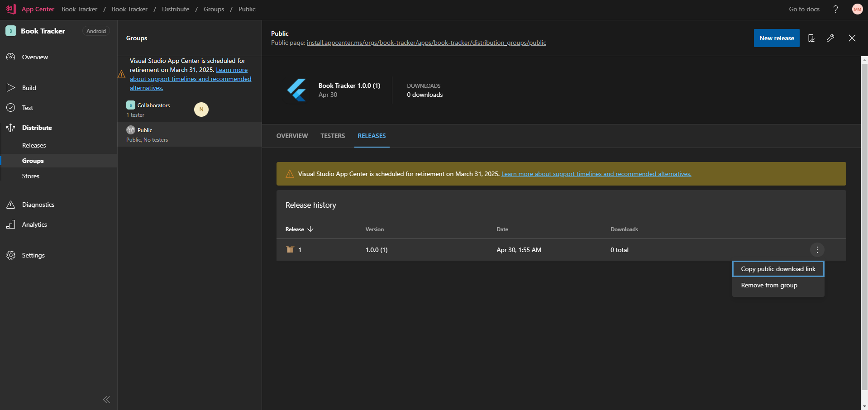Select Remove from group menu item
Viewport: 868px width, 410px height.
tap(778, 285)
